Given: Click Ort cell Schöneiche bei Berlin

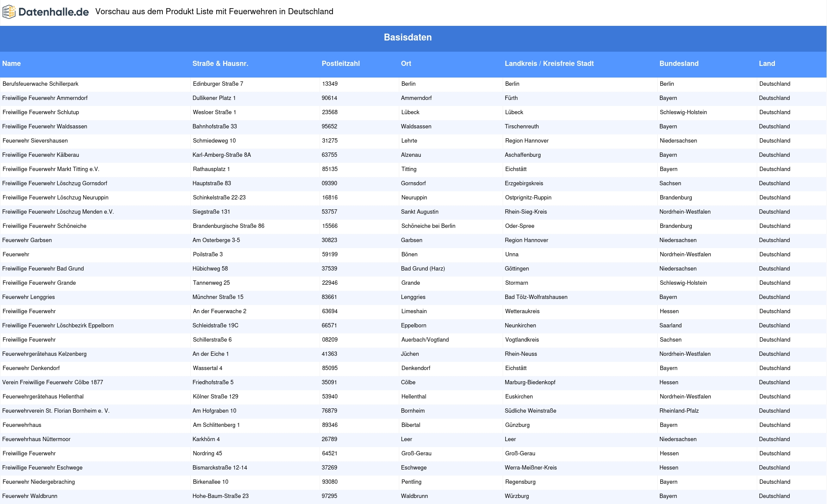Looking at the screenshot, I should click(x=428, y=226).
